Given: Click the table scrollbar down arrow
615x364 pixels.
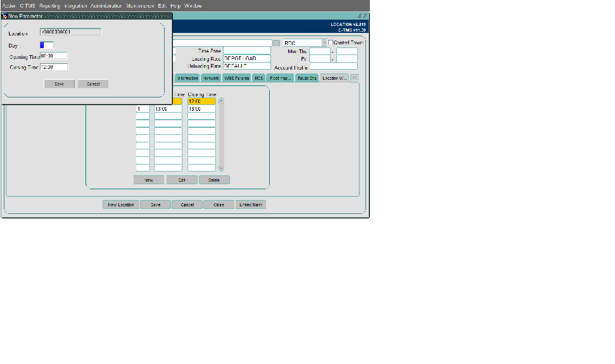Looking at the screenshot, I should click(221, 168).
